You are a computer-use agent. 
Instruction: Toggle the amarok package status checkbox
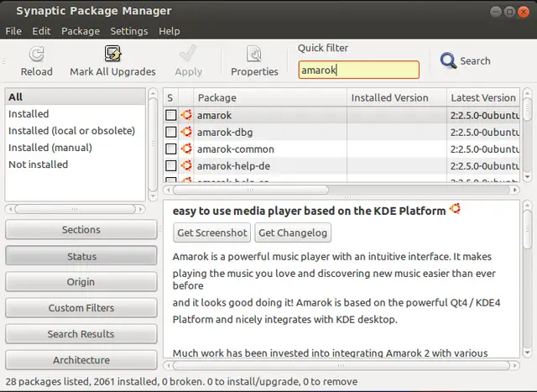click(x=171, y=115)
